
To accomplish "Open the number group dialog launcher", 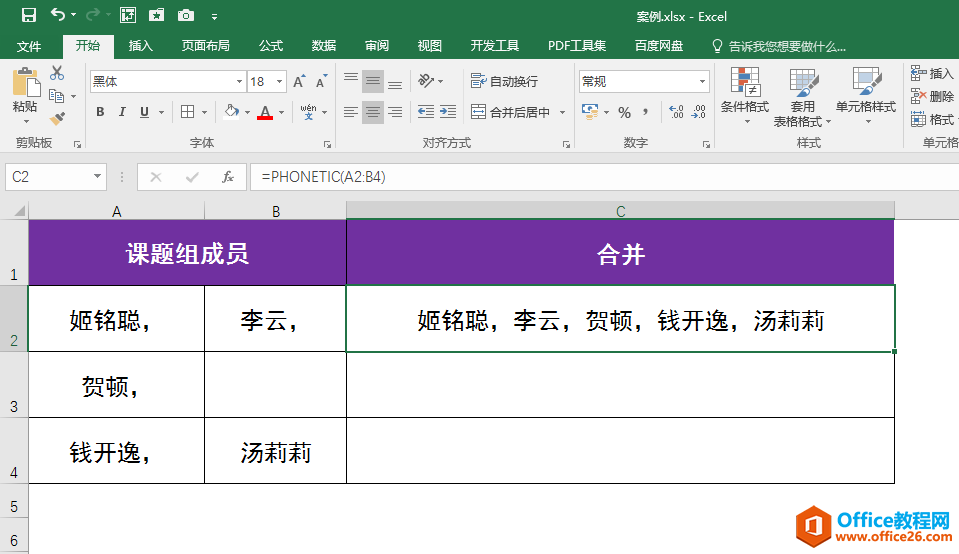I will (x=706, y=144).
